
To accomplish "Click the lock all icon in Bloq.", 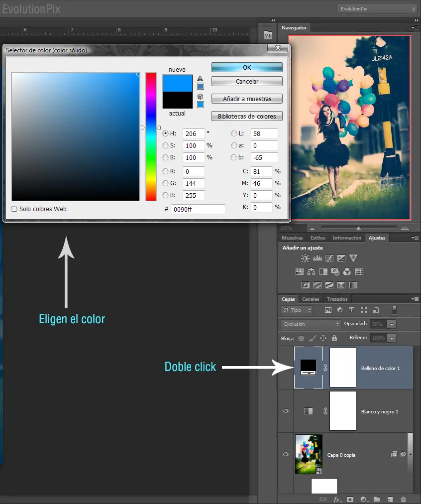I will [334, 338].
